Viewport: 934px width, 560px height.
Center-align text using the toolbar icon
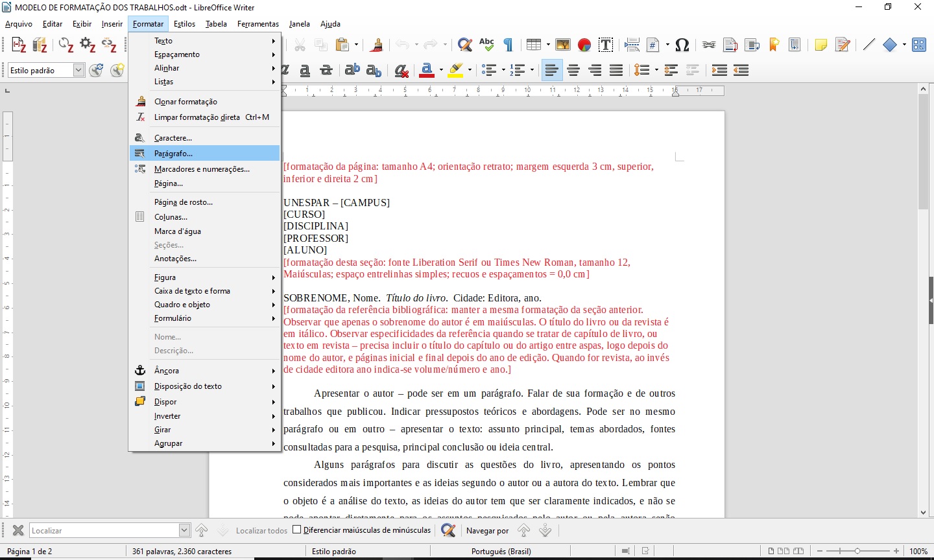click(x=573, y=70)
